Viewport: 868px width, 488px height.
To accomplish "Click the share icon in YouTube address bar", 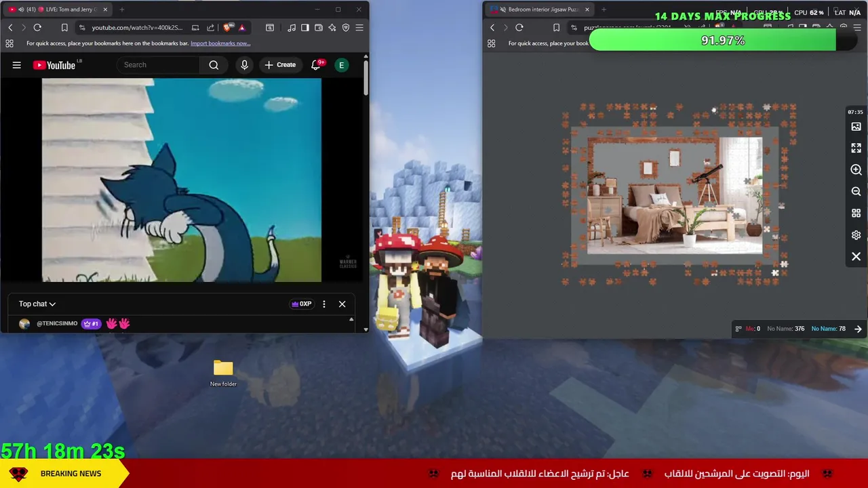I will [210, 28].
